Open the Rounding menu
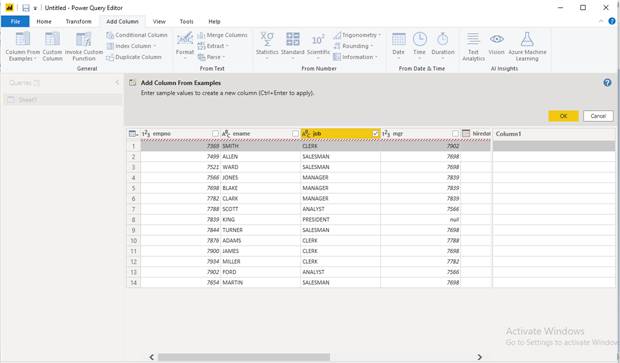Viewport: 620px width, 363px height. point(353,46)
